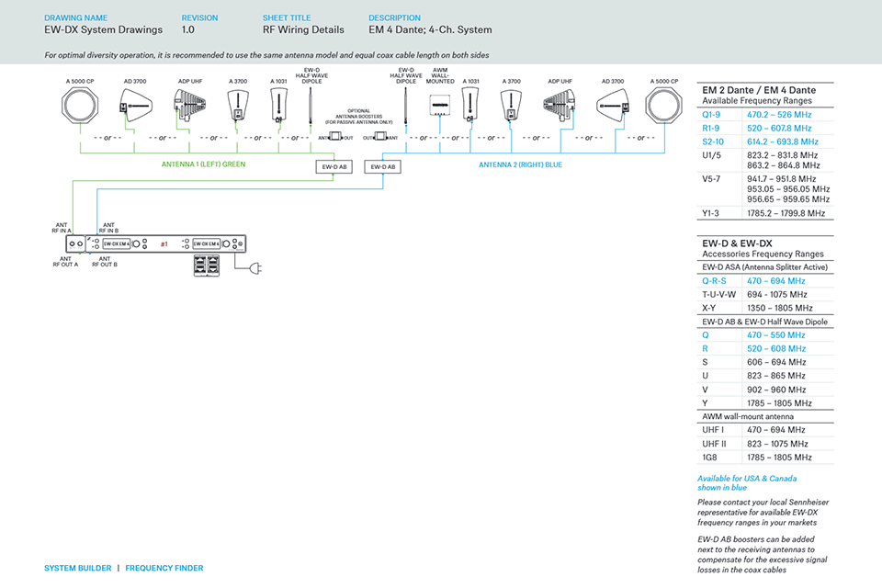Click the A 1031 antenna on the green line

point(278,106)
